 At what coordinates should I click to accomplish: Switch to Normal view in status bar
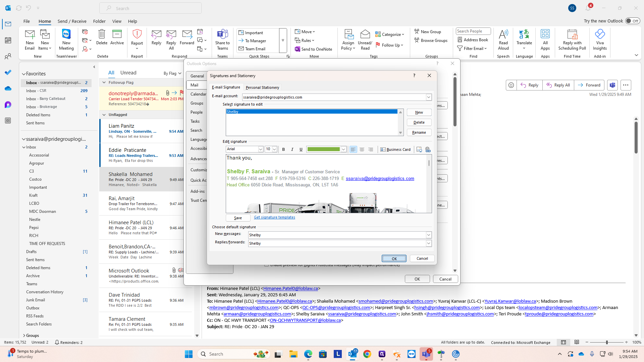(563, 342)
